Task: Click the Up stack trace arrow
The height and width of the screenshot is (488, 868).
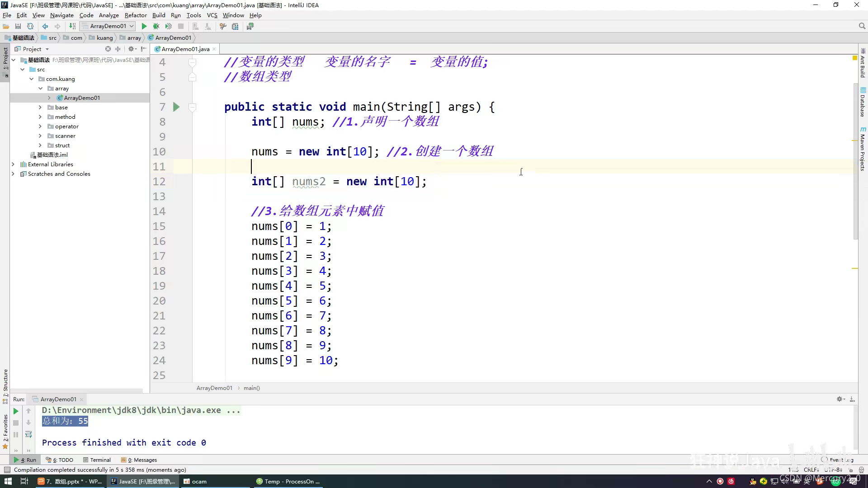Action: [x=28, y=411]
